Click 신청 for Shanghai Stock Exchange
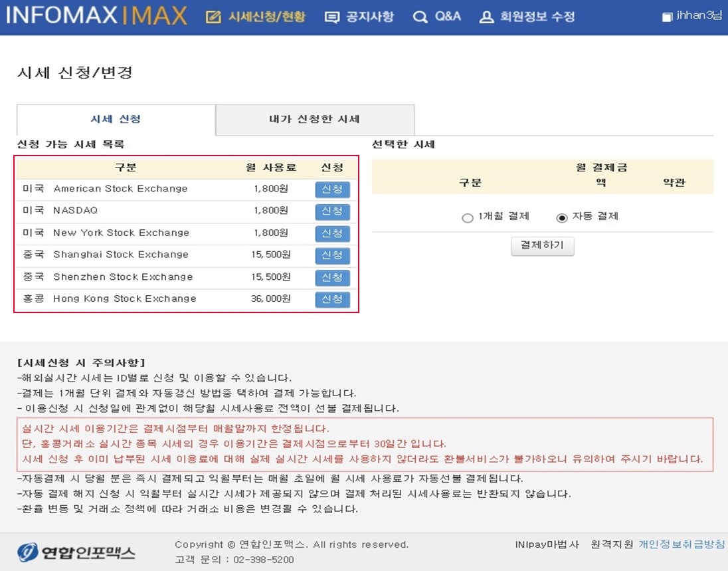This screenshot has height=571, width=728. click(x=332, y=255)
